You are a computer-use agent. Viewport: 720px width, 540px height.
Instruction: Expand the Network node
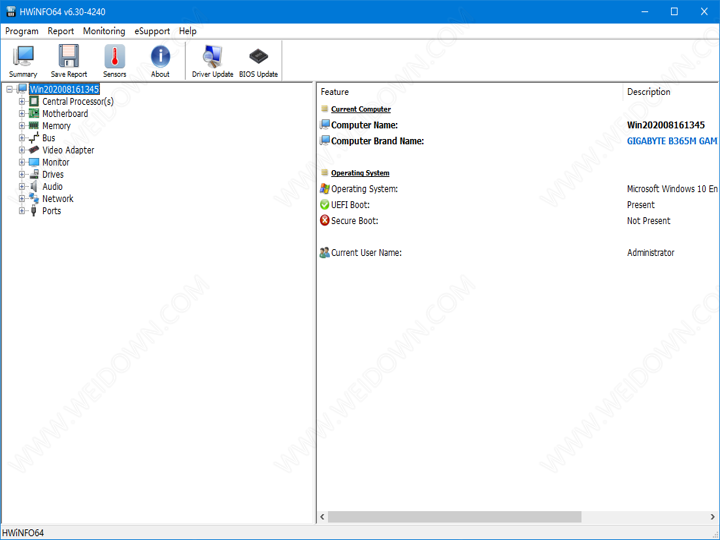coord(22,198)
